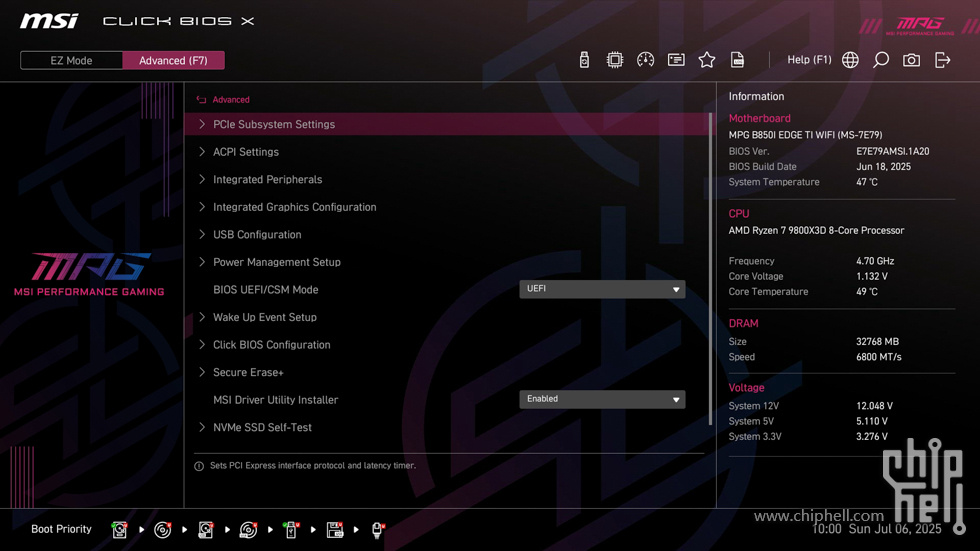The image size is (980, 551).
Task: Open the hardware monitor card icon
Action: point(676,60)
